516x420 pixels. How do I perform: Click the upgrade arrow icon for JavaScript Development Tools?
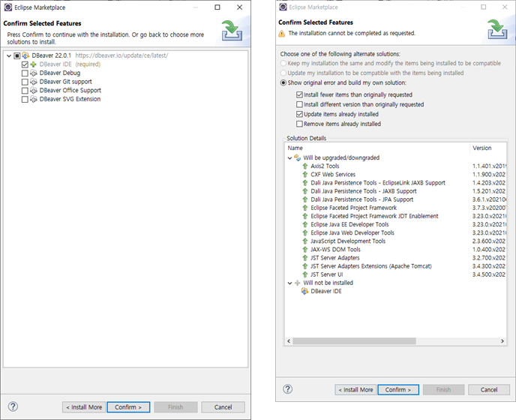(x=305, y=241)
